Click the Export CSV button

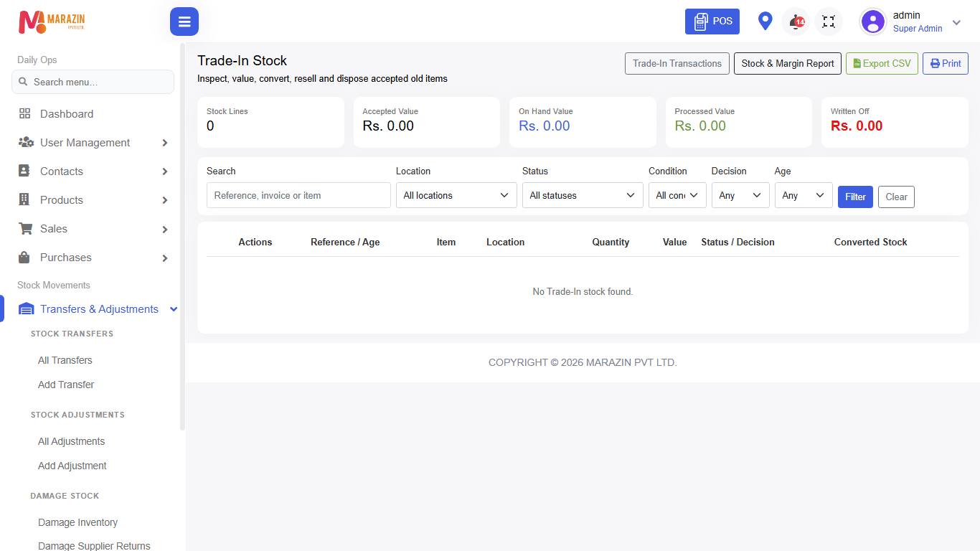(882, 63)
